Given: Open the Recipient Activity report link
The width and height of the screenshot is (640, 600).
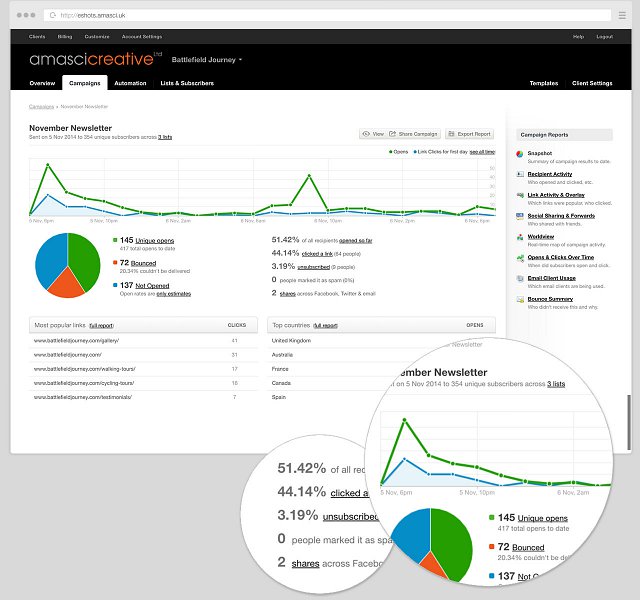Looking at the screenshot, I should coord(549,174).
